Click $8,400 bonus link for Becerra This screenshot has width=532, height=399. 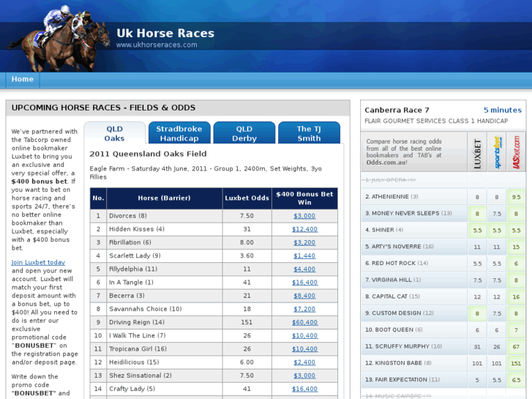[x=304, y=296]
